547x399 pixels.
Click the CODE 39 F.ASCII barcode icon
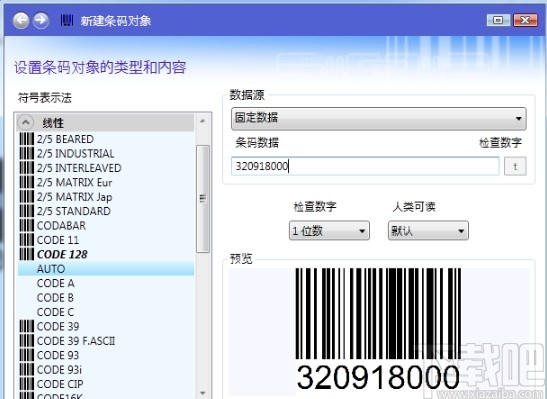[27, 341]
